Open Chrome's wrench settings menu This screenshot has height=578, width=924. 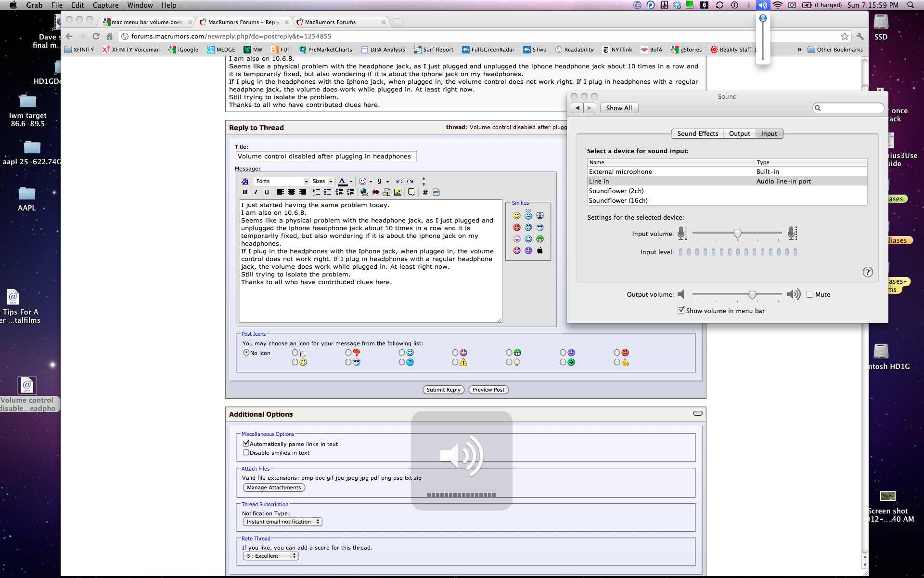click(860, 36)
